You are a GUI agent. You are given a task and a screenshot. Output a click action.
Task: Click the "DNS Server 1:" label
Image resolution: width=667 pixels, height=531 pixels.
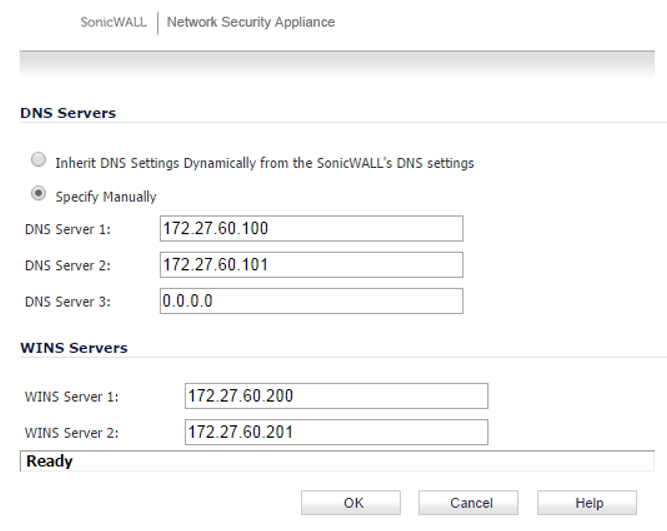click(x=67, y=230)
